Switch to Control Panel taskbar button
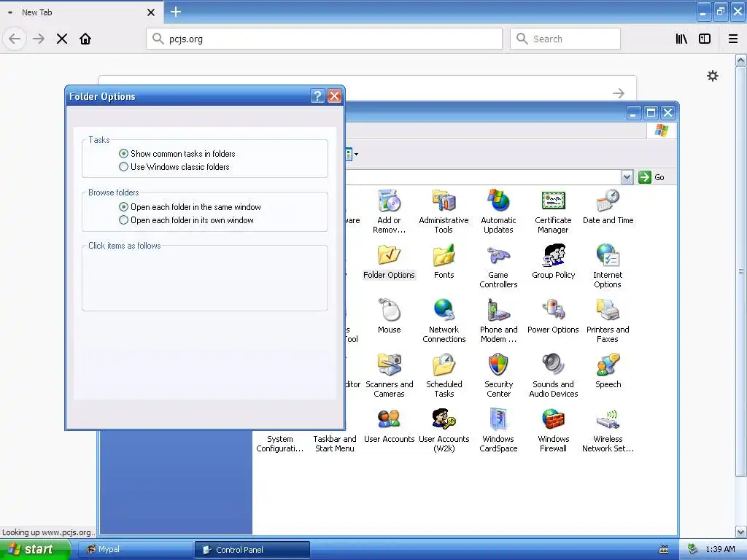This screenshot has height=560, width=747. coord(252,550)
